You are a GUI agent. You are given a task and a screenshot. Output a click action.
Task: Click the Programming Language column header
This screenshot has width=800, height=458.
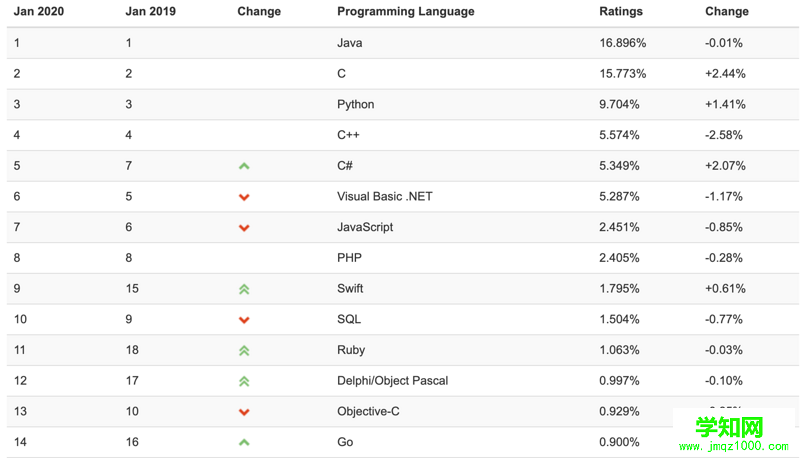coord(406,11)
